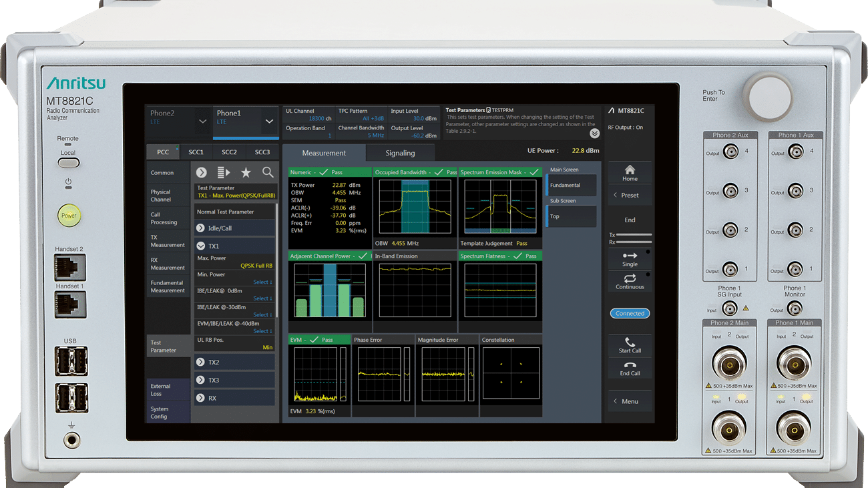Viewport: 868px width, 488px height.
Task: Select TX Measurement side menu
Action: 168,241
